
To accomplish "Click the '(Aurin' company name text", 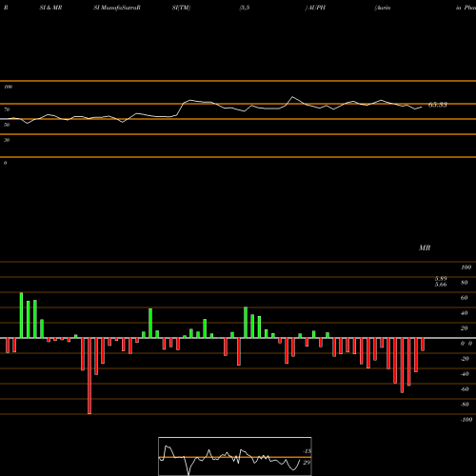I will [383, 8].
